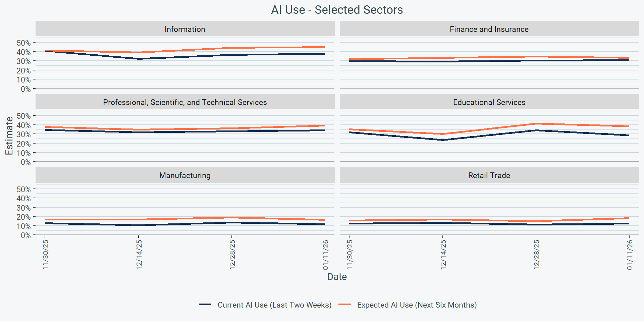Click the 12/14/25 date label below Manufacturing
Image resolution: width=644 pixels, height=322 pixels.
pos(139,255)
